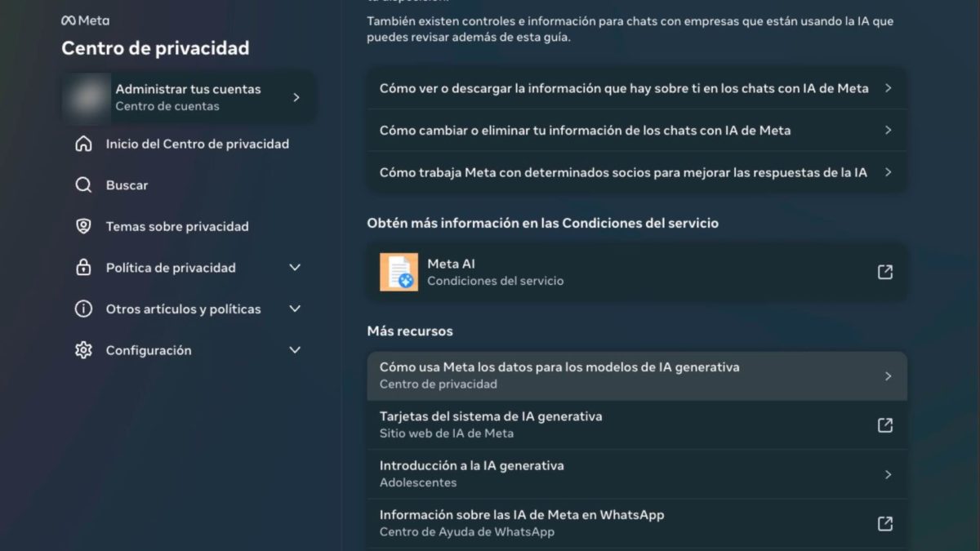Click Centro de Ayuda de WhatsApp subtitle
The height and width of the screenshot is (551, 980).
click(x=467, y=531)
